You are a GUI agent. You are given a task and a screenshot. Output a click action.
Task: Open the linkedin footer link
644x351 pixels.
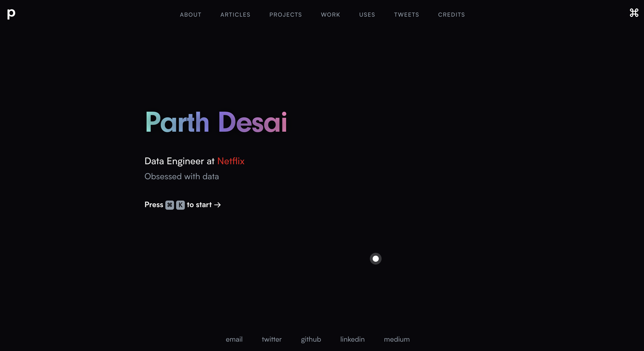pyautogui.click(x=352, y=339)
